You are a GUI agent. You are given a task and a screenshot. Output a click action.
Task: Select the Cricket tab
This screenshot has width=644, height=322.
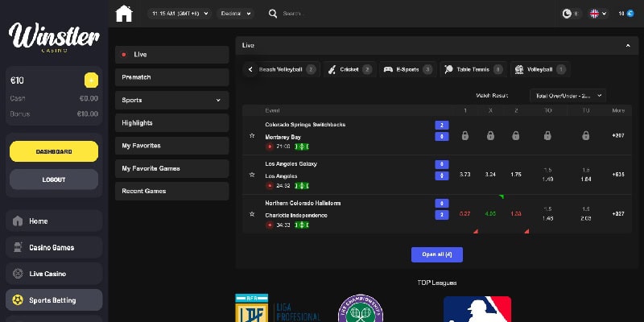[x=349, y=69]
